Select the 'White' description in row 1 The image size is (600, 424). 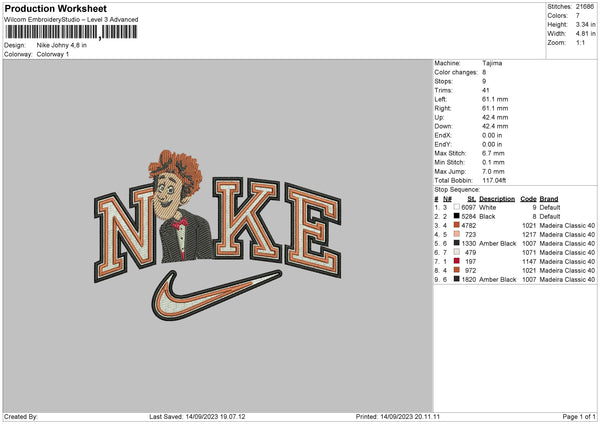pyautogui.click(x=487, y=207)
